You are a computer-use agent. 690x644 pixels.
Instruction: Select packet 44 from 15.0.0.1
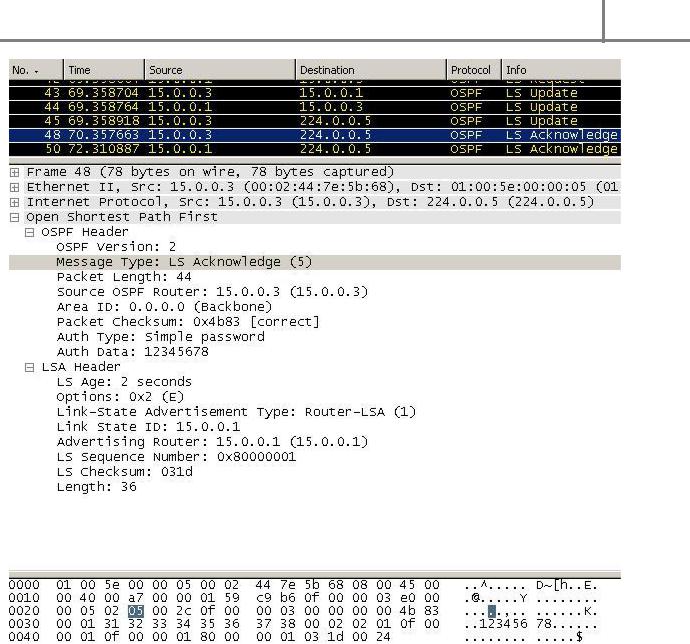click(x=315, y=107)
